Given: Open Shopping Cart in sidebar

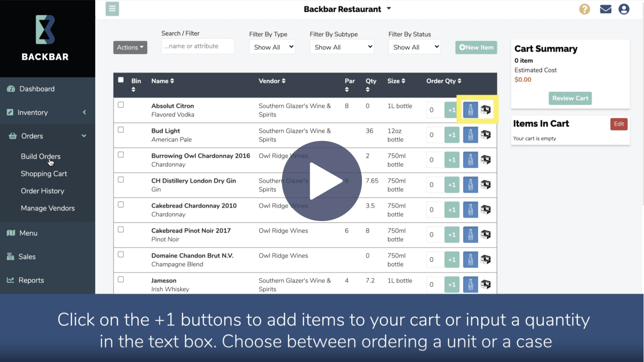Looking at the screenshot, I should click(x=44, y=174).
